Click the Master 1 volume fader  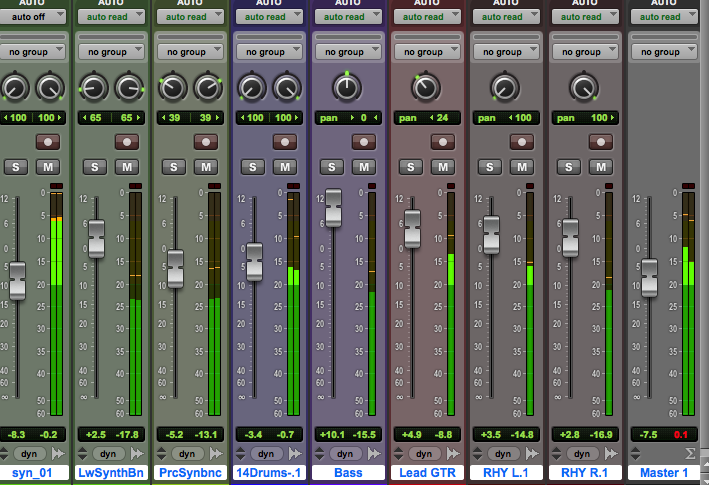coord(649,277)
